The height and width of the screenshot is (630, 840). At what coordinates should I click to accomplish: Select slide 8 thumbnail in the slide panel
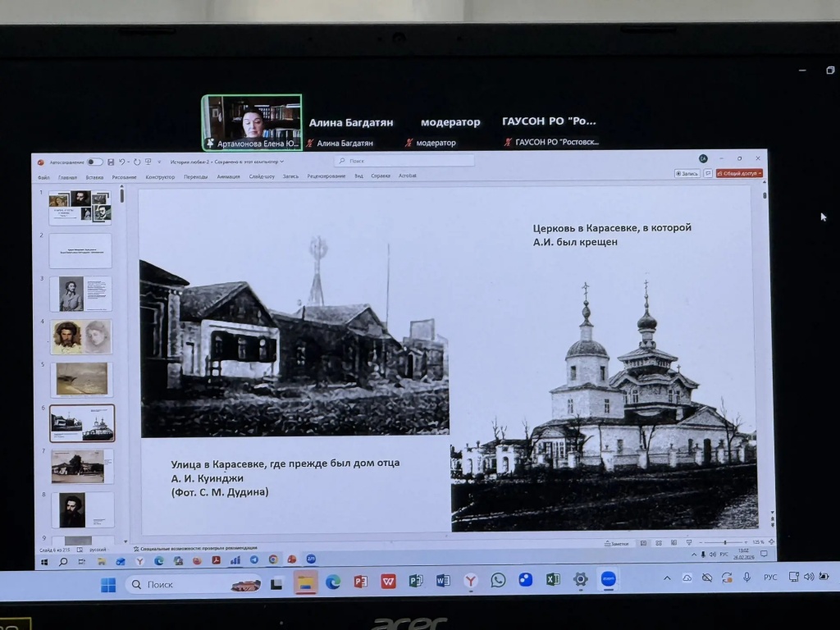click(x=82, y=509)
